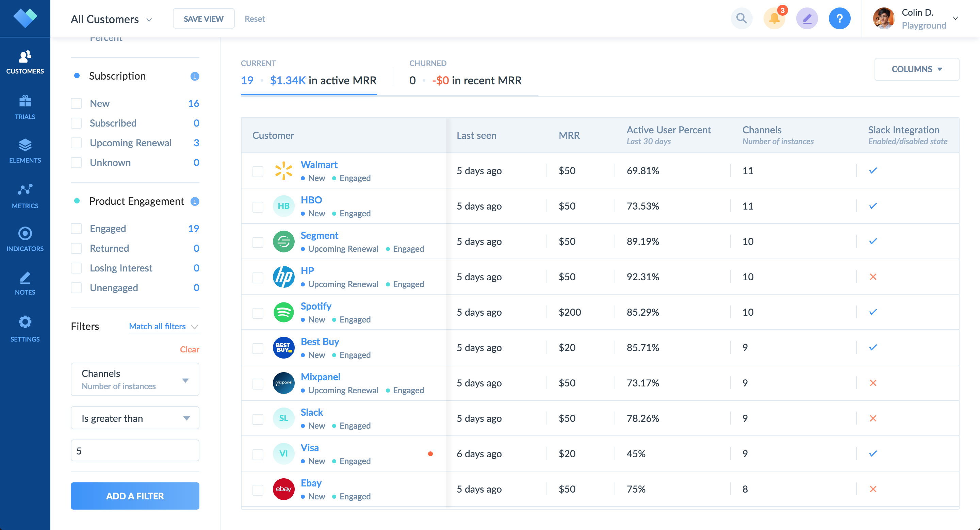
Task: Open the notifications bell icon
Action: pyautogui.click(x=774, y=18)
